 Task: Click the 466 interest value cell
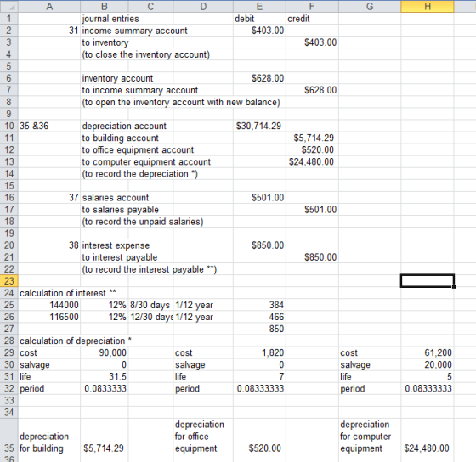pyautogui.click(x=259, y=317)
